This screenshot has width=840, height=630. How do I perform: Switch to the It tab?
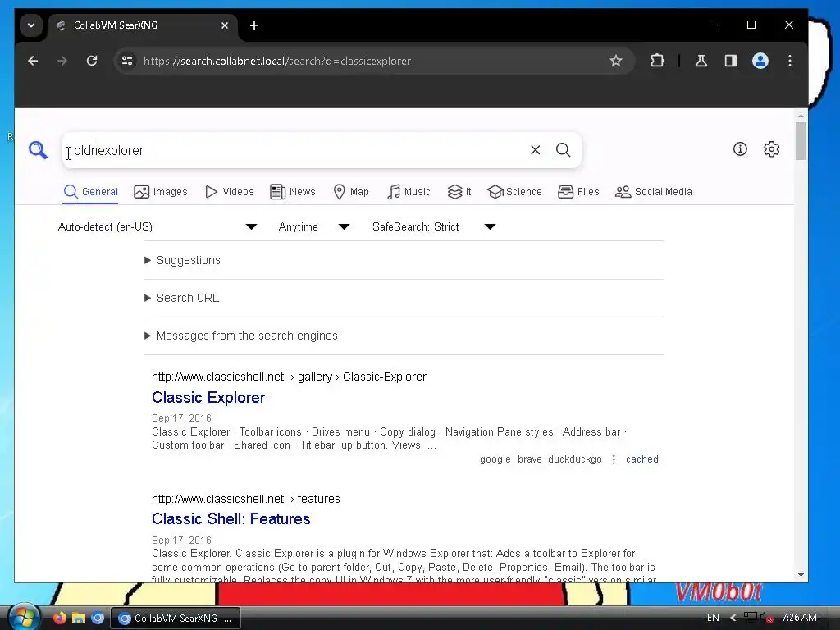click(x=459, y=192)
